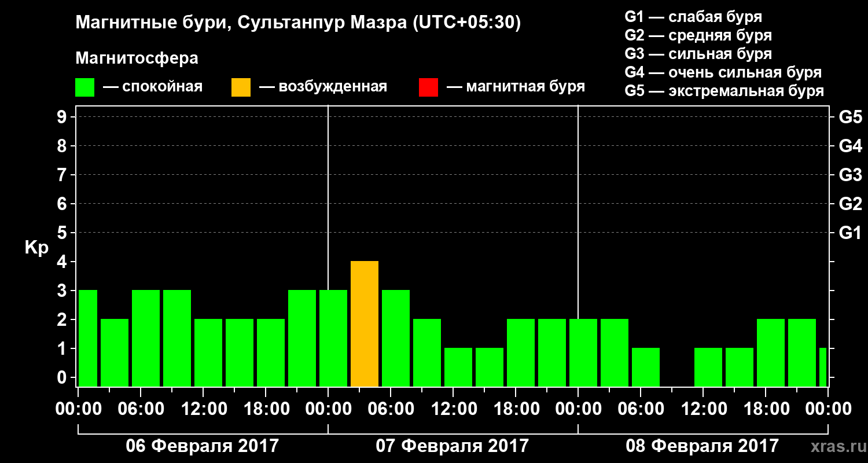Click the green 'спокойная' legend swatch
This screenshot has height=463, width=868.
[85, 87]
